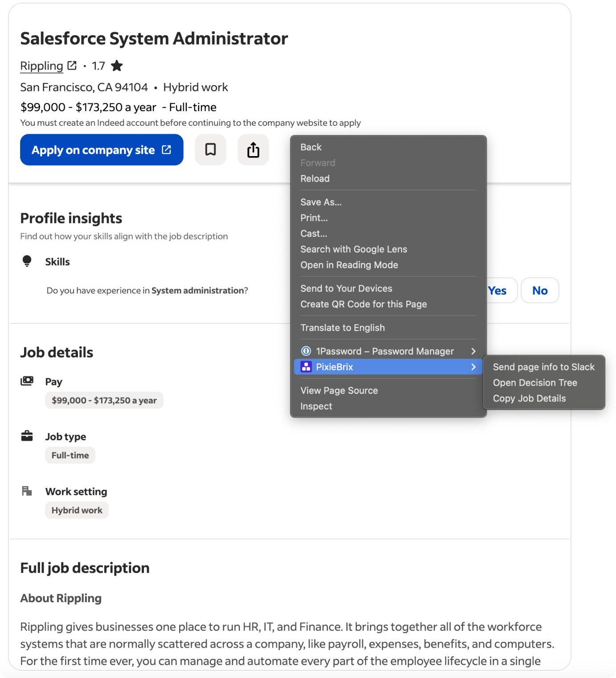Click the external link icon next to Rippling
616x678 pixels.
pos(72,66)
